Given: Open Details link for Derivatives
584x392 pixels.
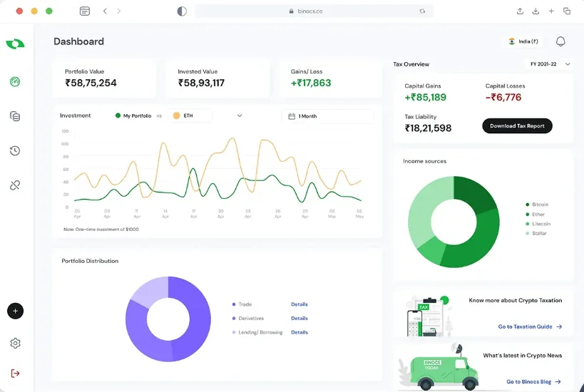Looking at the screenshot, I should pos(299,319).
